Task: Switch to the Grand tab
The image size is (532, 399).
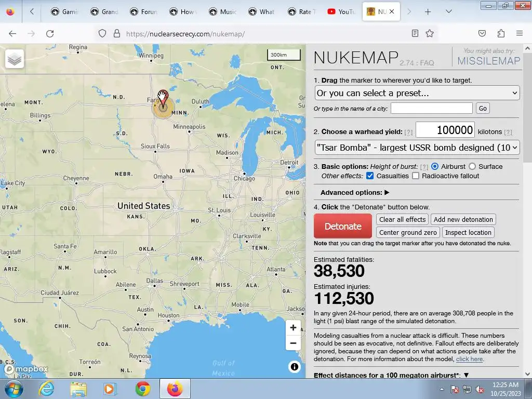Action: click(104, 12)
